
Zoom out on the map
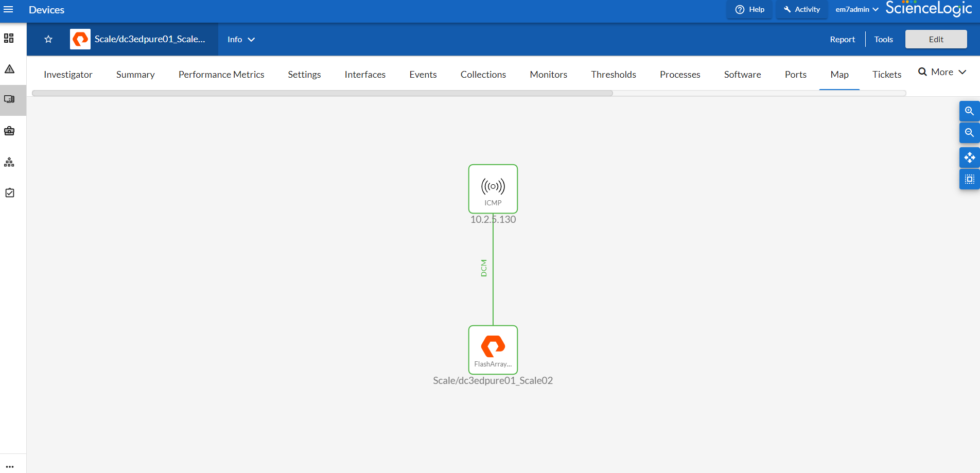[969, 133]
